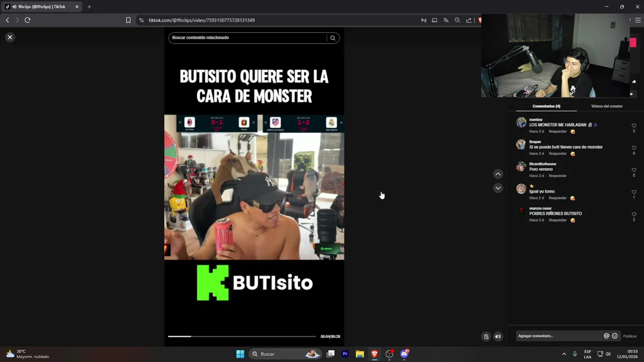Close the TikTok video viewer with the X
Viewport: 644px width, 362px height.
click(x=10, y=37)
